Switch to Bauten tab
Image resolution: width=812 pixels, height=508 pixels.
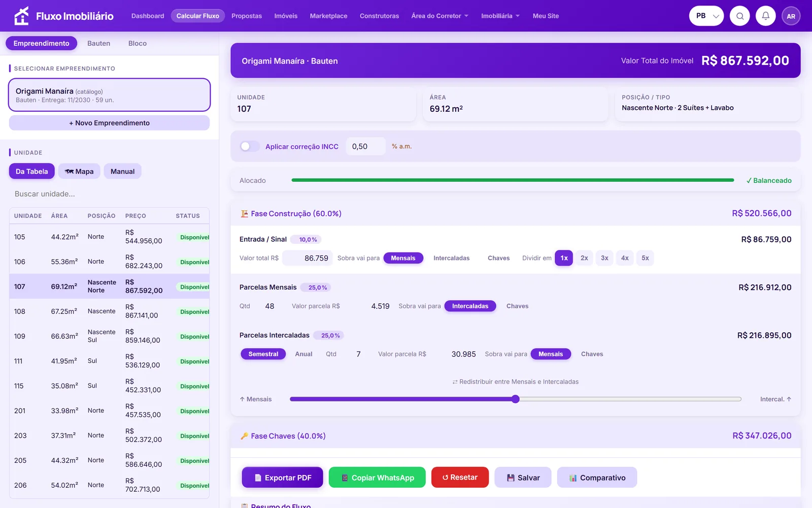click(98, 43)
